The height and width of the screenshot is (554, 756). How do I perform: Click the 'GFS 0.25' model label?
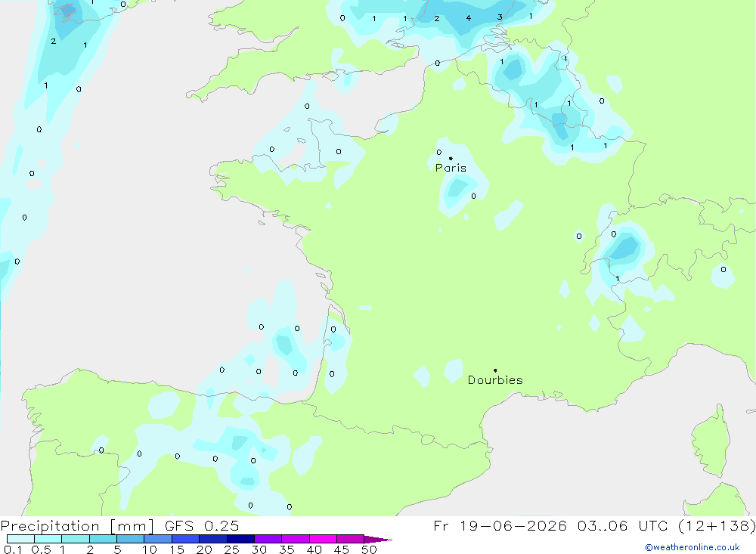coord(202,525)
